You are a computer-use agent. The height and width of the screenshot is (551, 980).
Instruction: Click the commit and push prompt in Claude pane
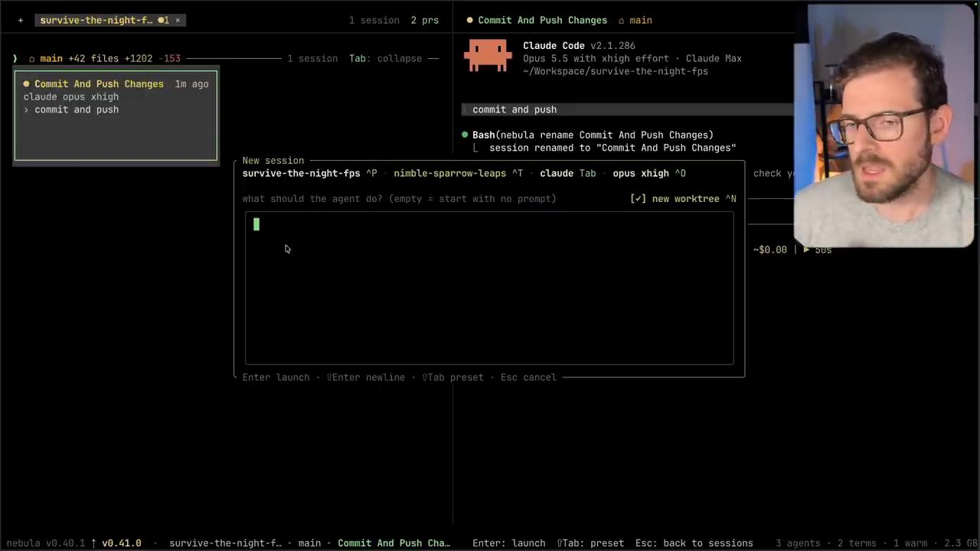[x=514, y=109]
